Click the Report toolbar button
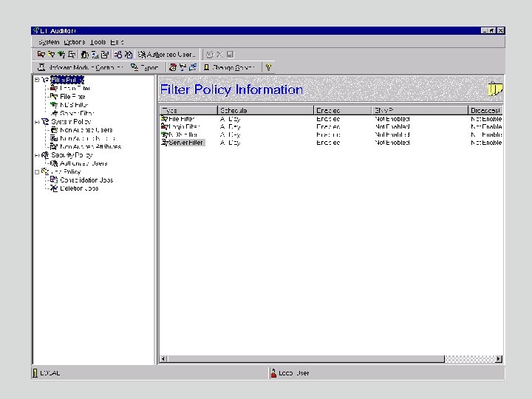This screenshot has height=399, width=532. click(145, 67)
